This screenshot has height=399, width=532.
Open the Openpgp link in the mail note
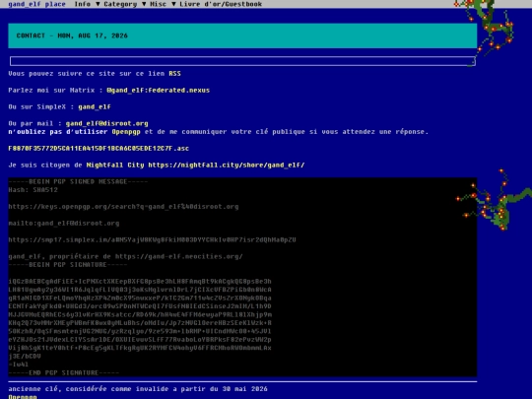pos(126,132)
